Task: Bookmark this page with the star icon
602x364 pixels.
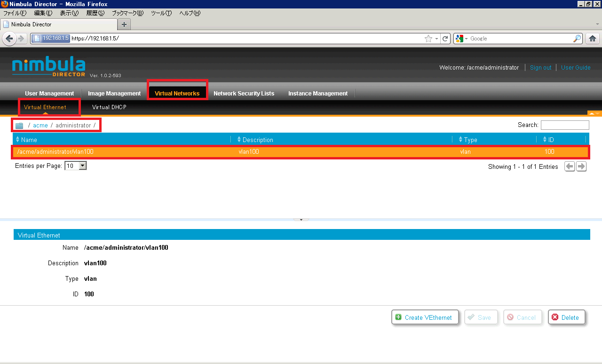Action: click(x=428, y=39)
